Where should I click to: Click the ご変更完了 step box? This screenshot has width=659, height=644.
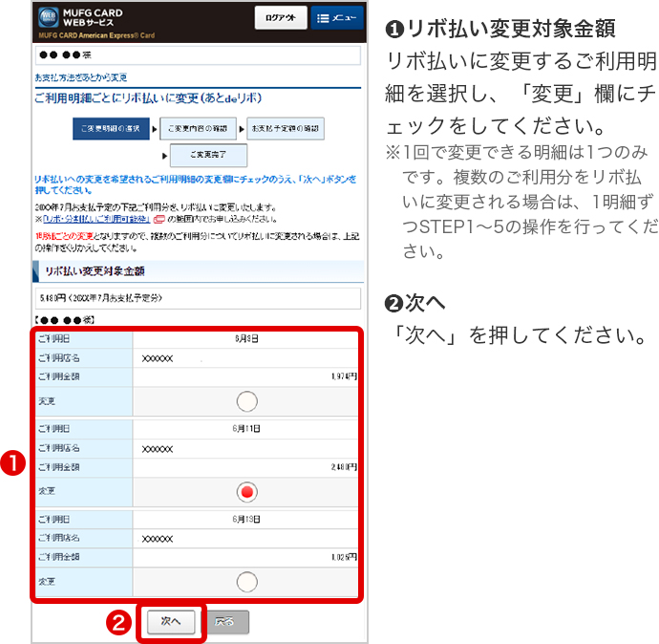(208, 155)
